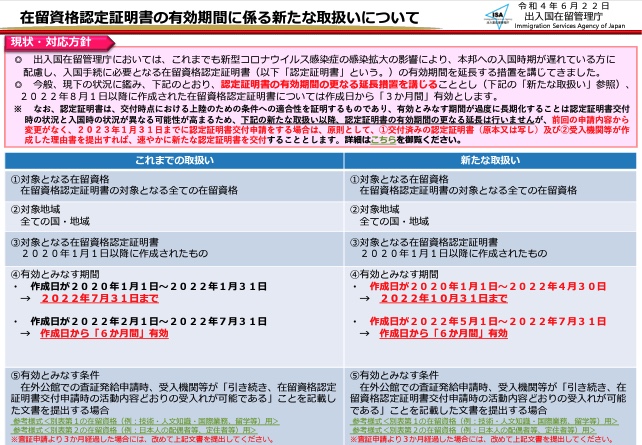Select the これまでの取扱い column header
This screenshot has height=445, width=642.
163,161
